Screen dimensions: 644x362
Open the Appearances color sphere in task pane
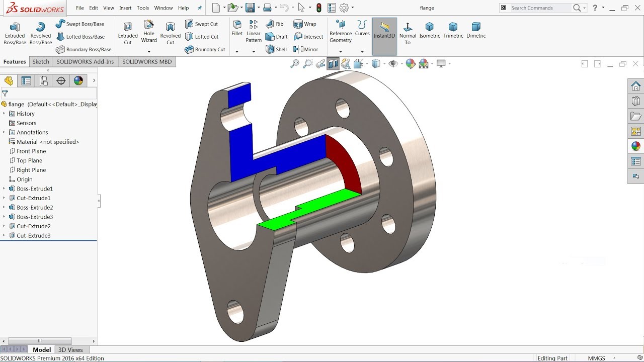pos(636,146)
